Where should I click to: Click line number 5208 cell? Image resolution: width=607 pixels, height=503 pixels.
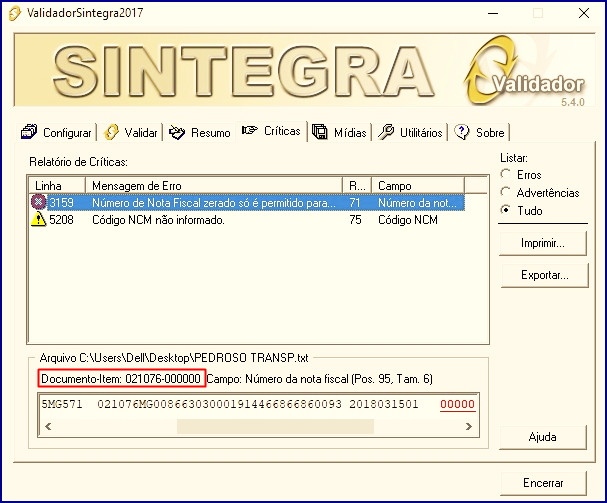pyautogui.click(x=61, y=220)
